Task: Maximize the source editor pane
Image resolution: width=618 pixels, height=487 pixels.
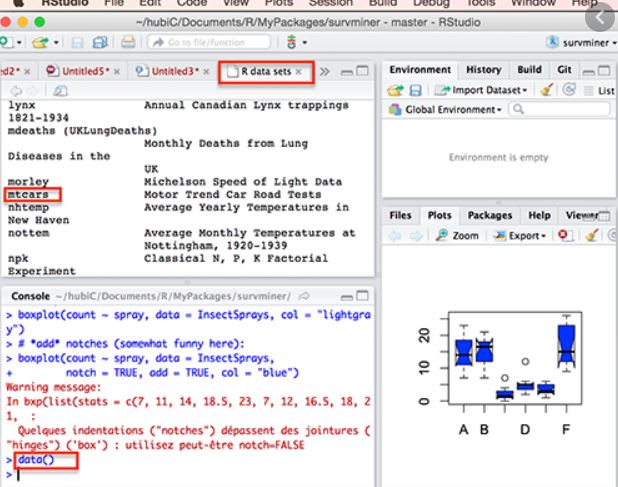Action: coord(362,71)
